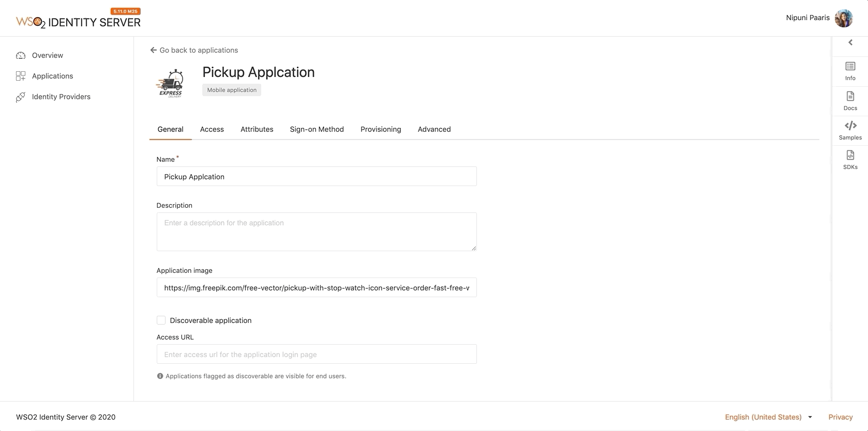
Task: Switch to the General tab
Action: [x=170, y=129]
